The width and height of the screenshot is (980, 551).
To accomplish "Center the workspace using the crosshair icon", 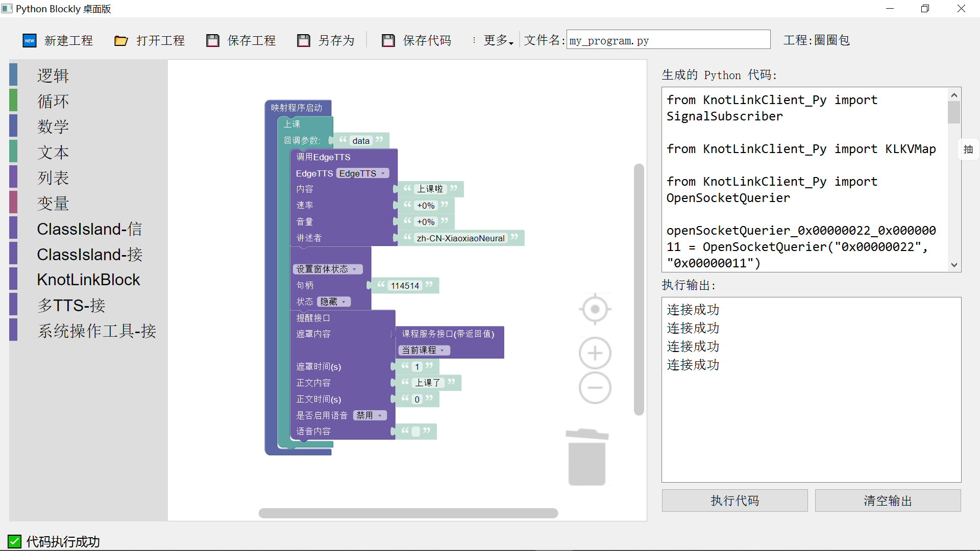I will coord(595,309).
